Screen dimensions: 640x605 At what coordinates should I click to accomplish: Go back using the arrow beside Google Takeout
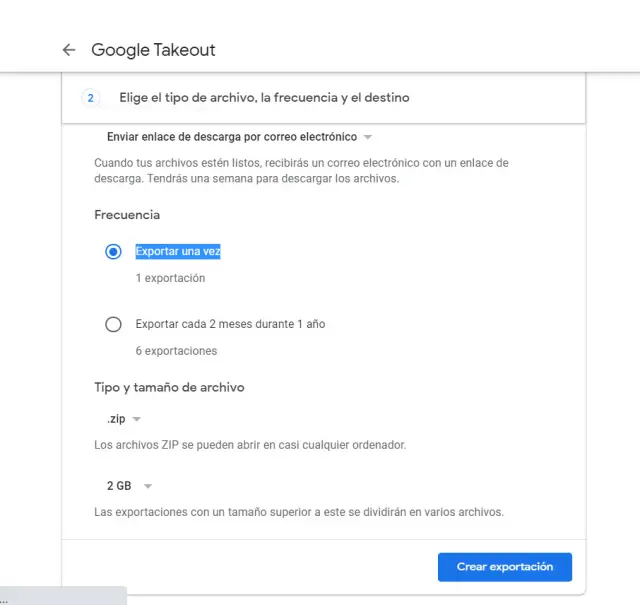click(68, 50)
